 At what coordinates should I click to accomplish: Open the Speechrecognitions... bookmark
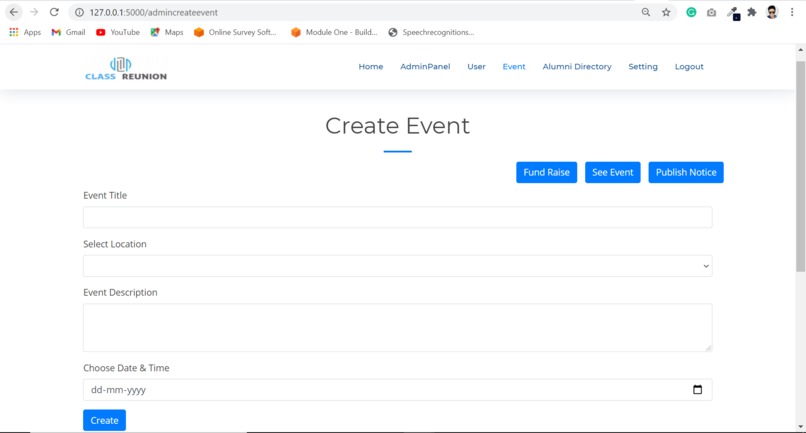click(431, 32)
